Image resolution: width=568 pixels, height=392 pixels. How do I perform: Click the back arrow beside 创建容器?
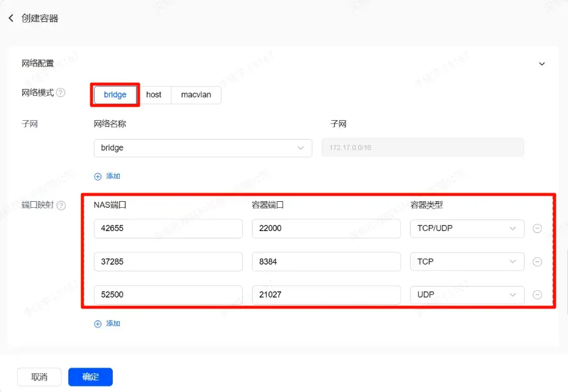pyautogui.click(x=11, y=18)
